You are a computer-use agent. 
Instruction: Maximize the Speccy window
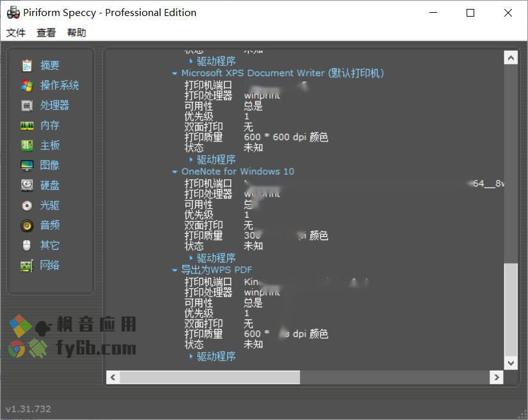[470, 13]
